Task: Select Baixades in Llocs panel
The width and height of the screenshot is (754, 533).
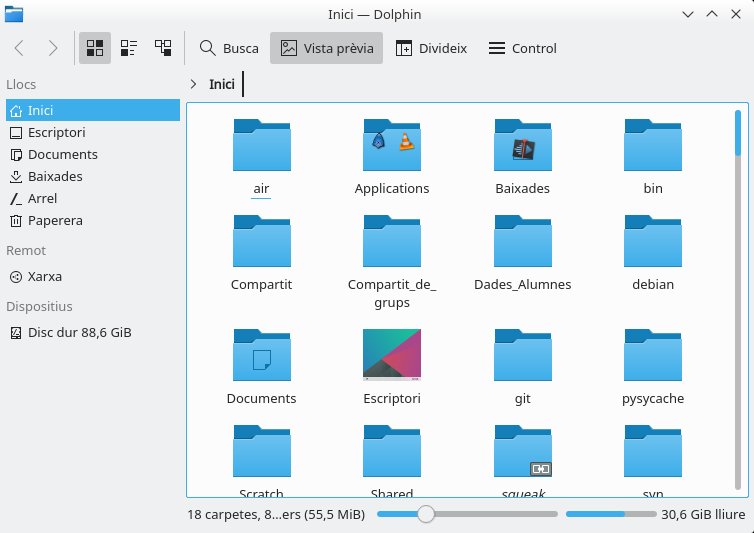Action: 55,176
